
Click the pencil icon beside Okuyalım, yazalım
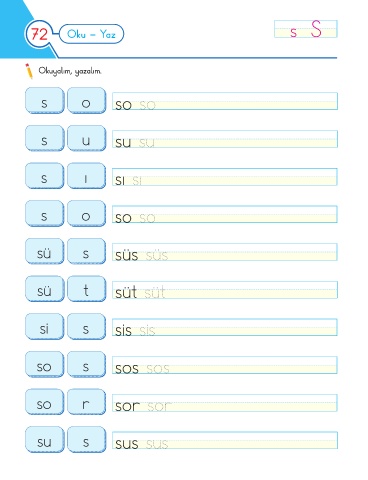coord(29,71)
